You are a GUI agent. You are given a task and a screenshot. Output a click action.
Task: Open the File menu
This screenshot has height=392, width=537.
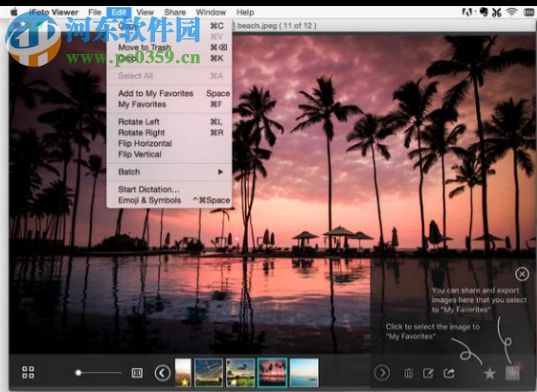(x=95, y=12)
